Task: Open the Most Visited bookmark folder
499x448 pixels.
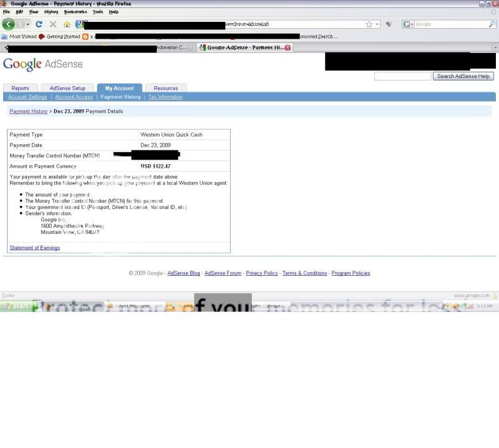Action: 19,37
